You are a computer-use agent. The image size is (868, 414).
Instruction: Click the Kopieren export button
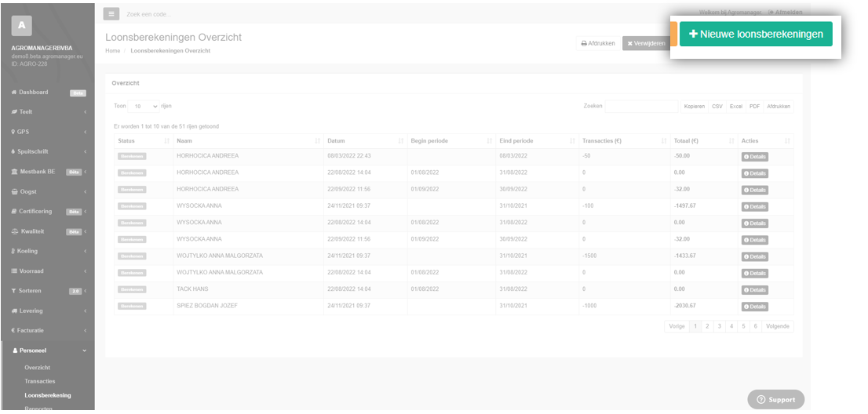[x=695, y=106]
